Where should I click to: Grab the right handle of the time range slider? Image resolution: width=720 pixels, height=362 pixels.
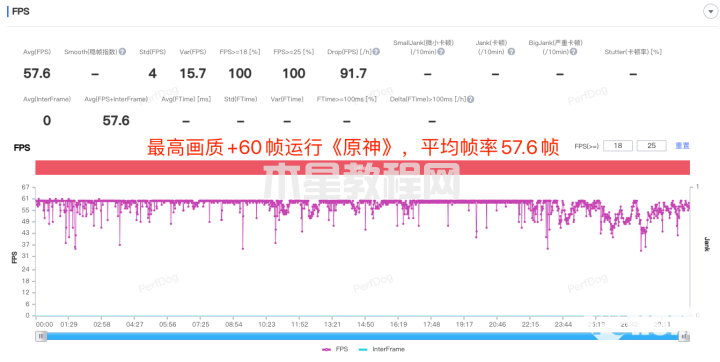coord(684,337)
